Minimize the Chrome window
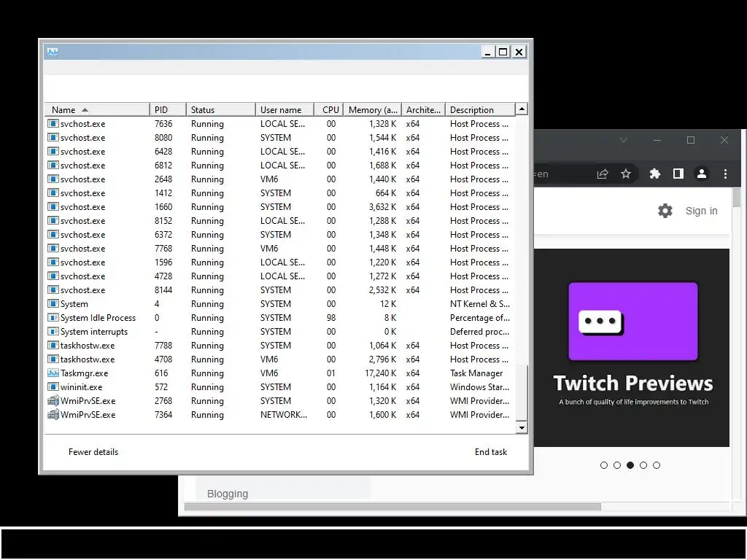 coord(657,140)
